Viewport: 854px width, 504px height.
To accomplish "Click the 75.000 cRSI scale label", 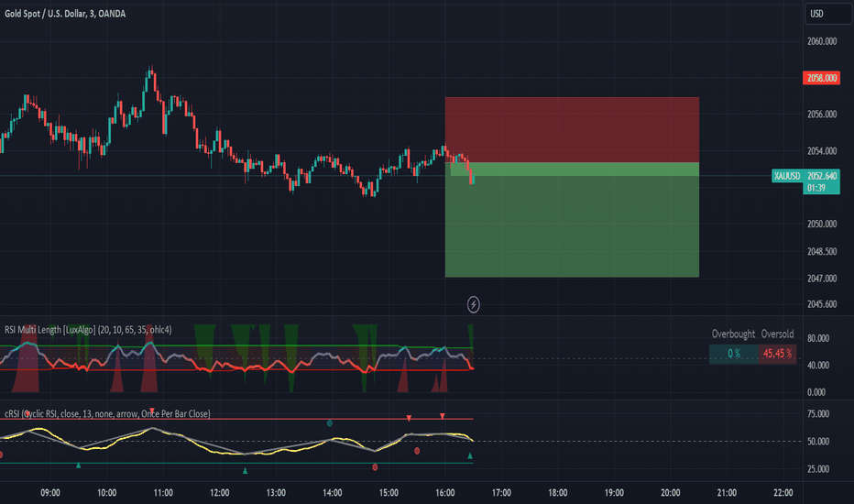I will (x=818, y=414).
